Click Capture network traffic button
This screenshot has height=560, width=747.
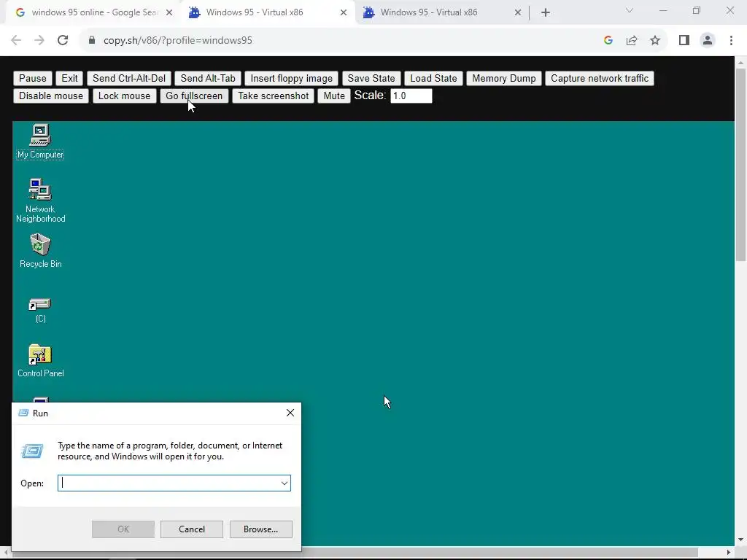pyautogui.click(x=600, y=79)
